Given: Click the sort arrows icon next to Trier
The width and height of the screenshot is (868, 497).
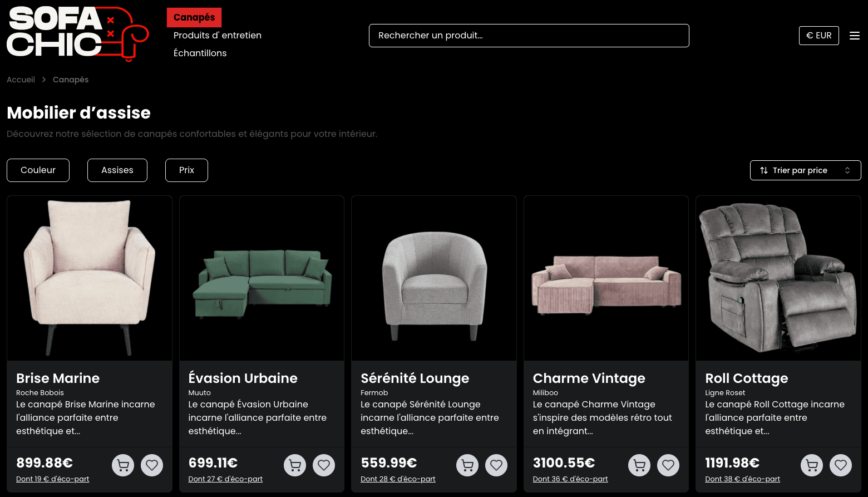Looking at the screenshot, I should click(x=763, y=170).
